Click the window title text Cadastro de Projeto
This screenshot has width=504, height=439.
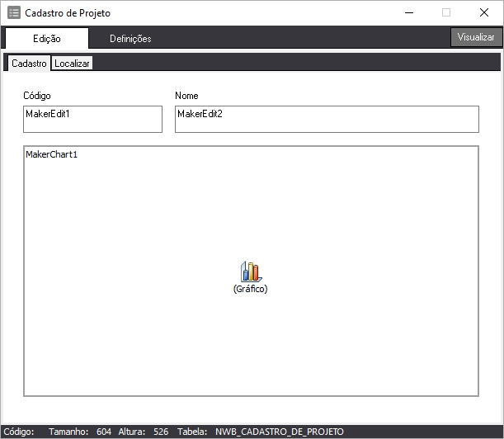(x=67, y=13)
